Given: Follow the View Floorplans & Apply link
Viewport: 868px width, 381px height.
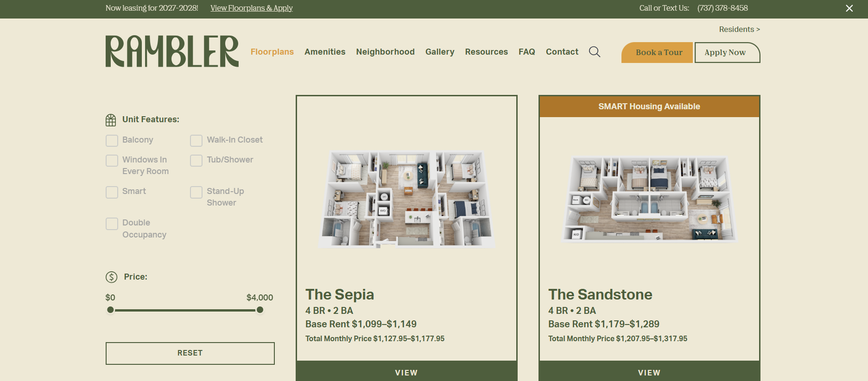Looking at the screenshot, I should 251,8.
